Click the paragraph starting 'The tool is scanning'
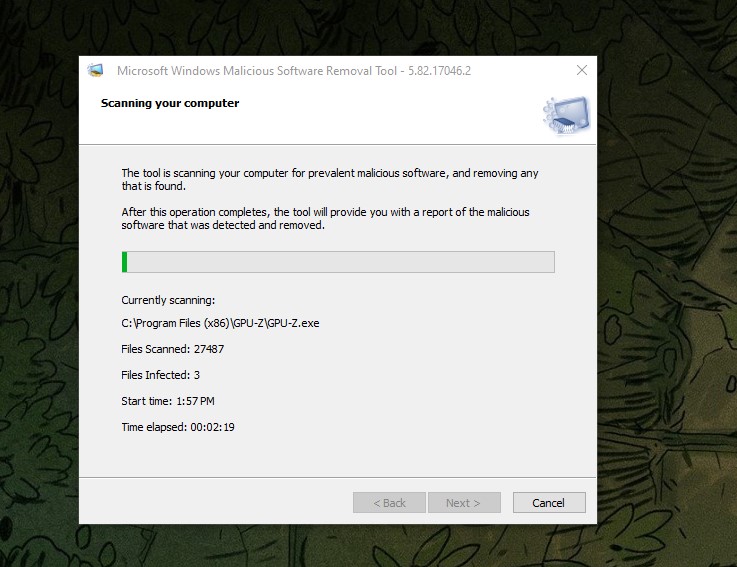737x567 pixels. (329, 179)
